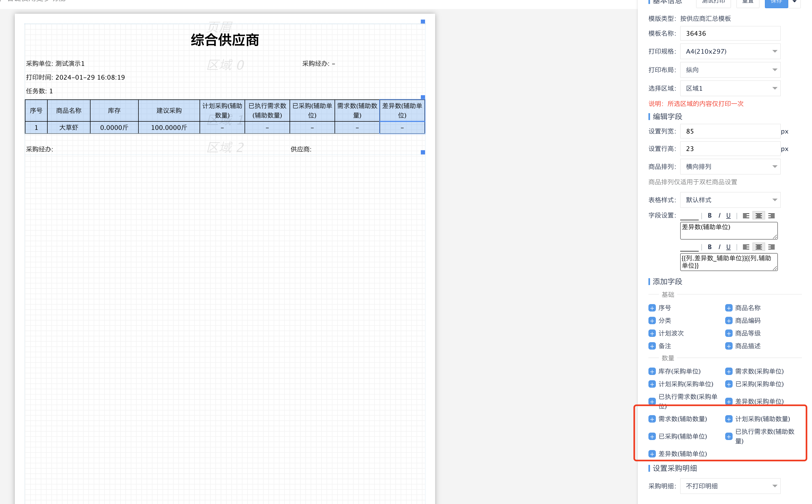Select the 大草虾 table cell
This screenshot has width=812, height=504.
coord(69,127)
